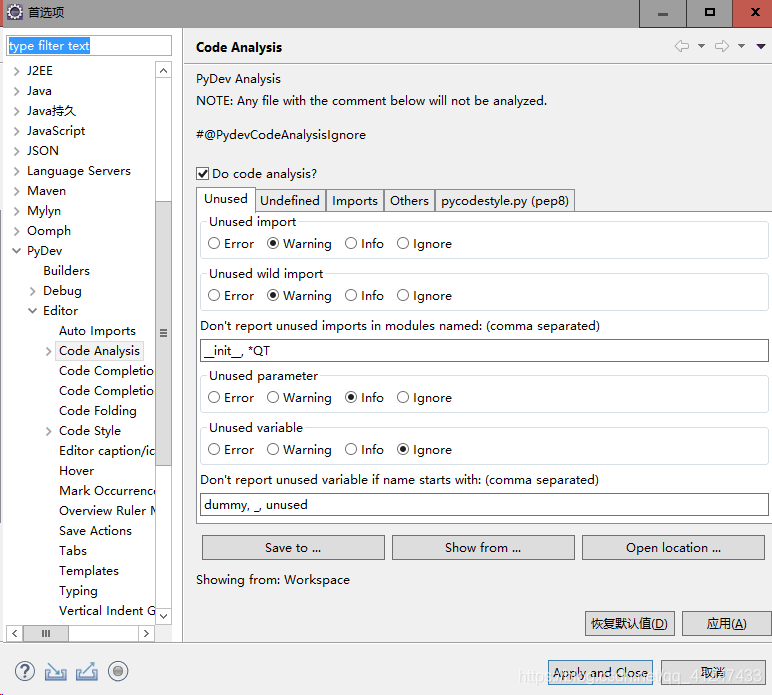The image size is (772, 695).
Task: Select Code Folding in the tree
Action: pyautogui.click(x=97, y=411)
